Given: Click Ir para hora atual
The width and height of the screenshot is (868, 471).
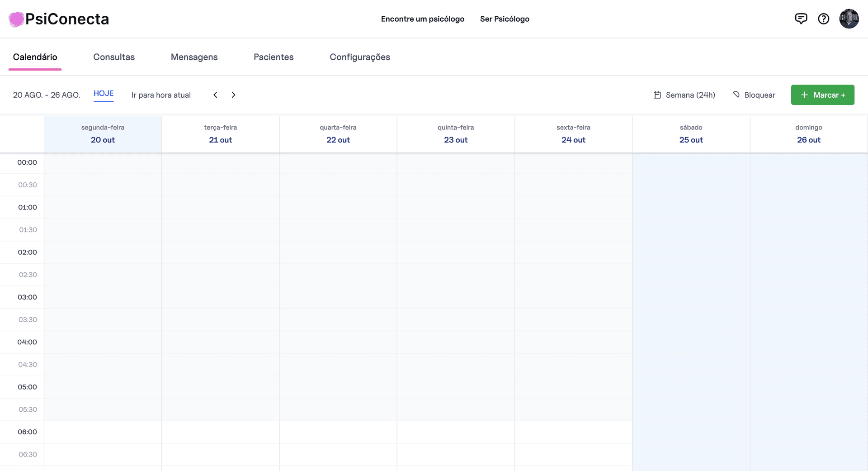Looking at the screenshot, I should [x=161, y=95].
